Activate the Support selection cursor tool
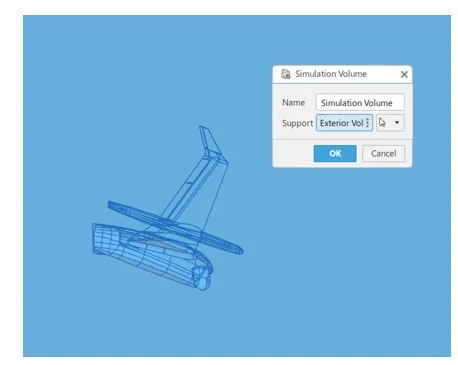Screen dimensions: 458x365 pyautogui.click(x=382, y=123)
